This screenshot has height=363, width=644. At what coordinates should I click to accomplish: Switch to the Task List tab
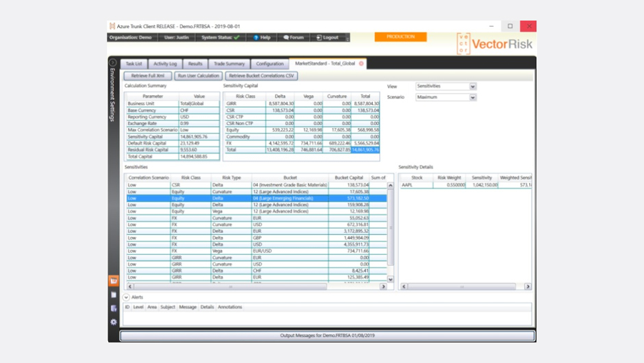click(134, 64)
